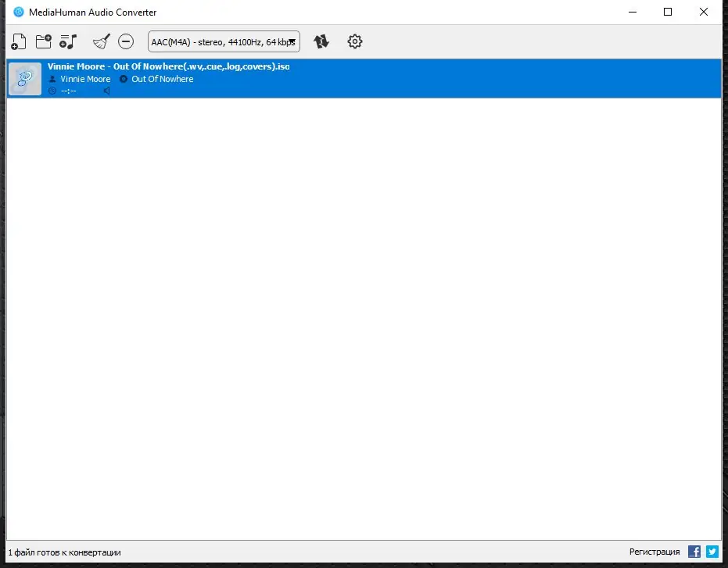Click the music-note import icon

[x=68, y=41]
